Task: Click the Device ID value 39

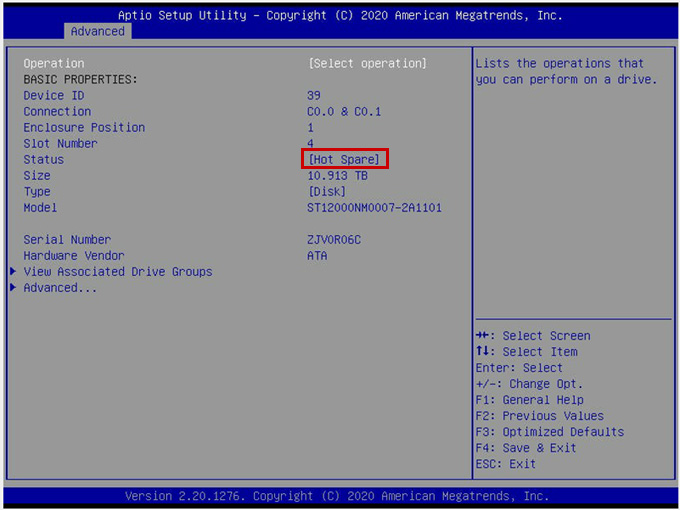Action: pyautogui.click(x=314, y=95)
